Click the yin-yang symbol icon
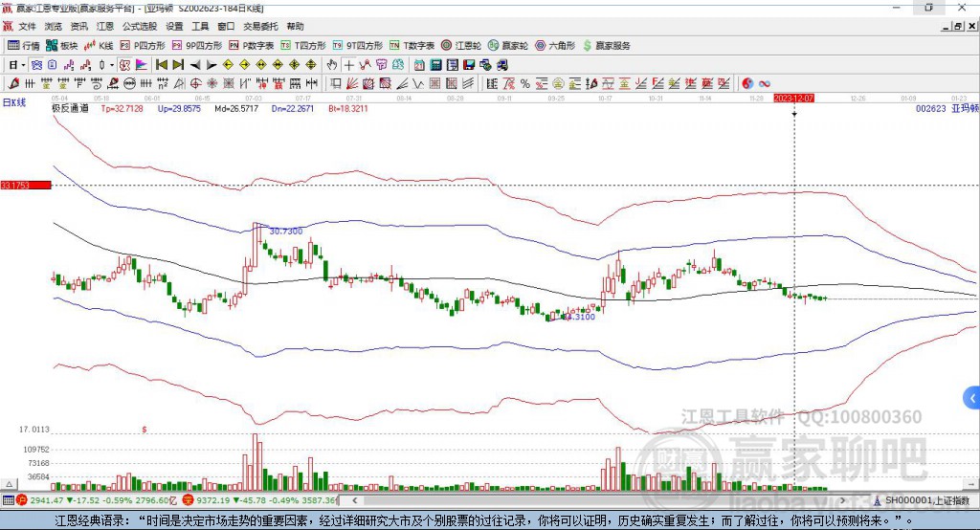980x530 pixels. click(x=747, y=83)
